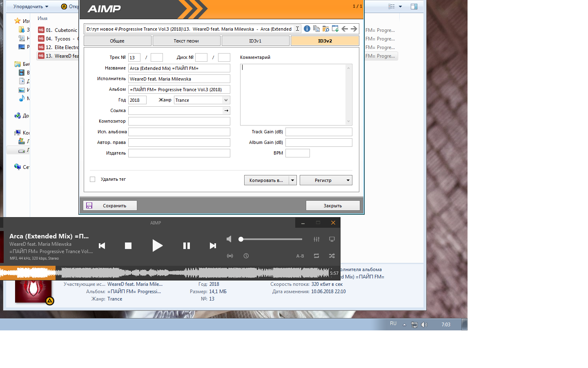Viewport: 588px width, 368px height.
Task: Open the equalizer in the AIMP player
Action: coord(316,239)
